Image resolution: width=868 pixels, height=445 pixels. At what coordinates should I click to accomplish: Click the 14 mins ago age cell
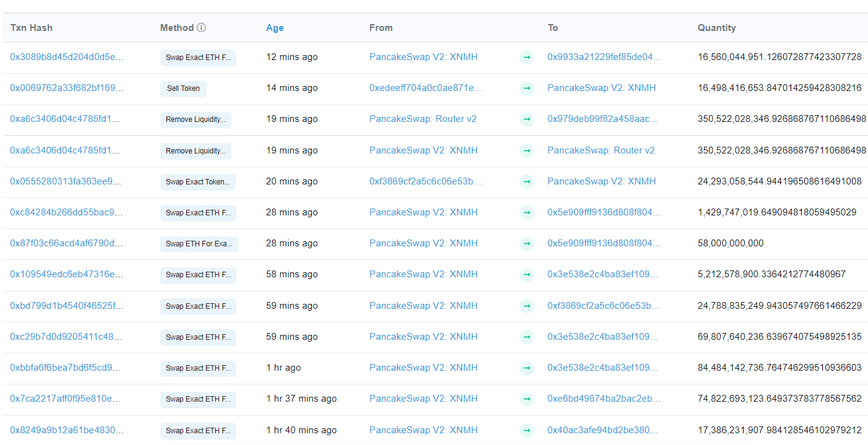(x=292, y=88)
